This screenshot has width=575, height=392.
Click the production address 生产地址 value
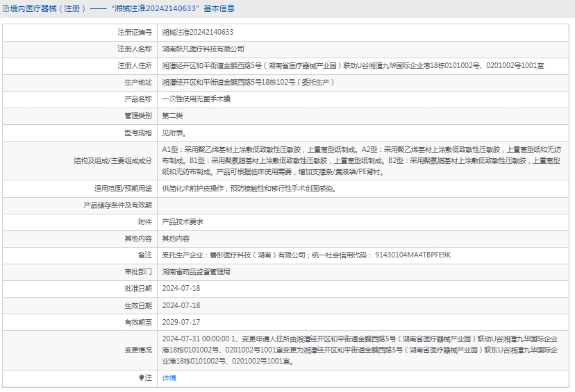(x=248, y=83)
